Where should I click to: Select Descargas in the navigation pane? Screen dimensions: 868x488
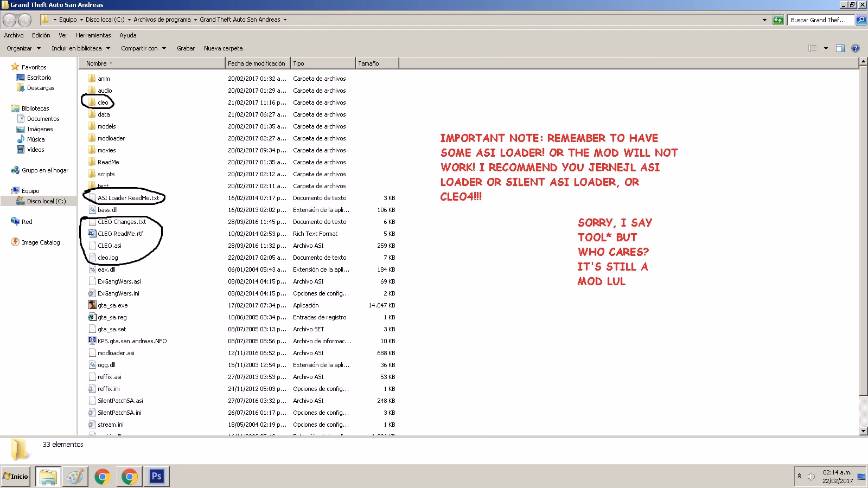pyautogui.click(x=41, y=88)
